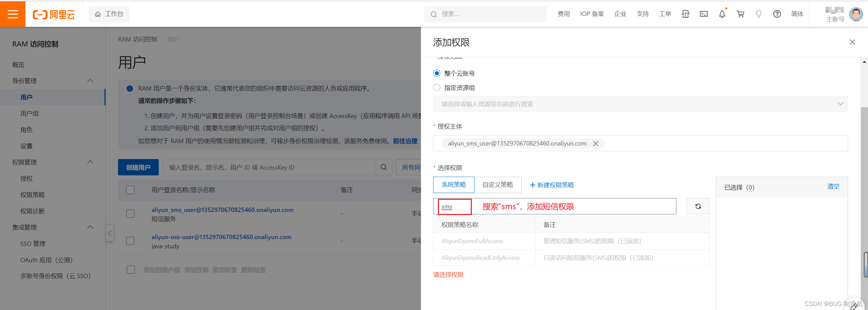Open Permission Policies in the sidebar
868x310 pixels.
coord(33,195)
